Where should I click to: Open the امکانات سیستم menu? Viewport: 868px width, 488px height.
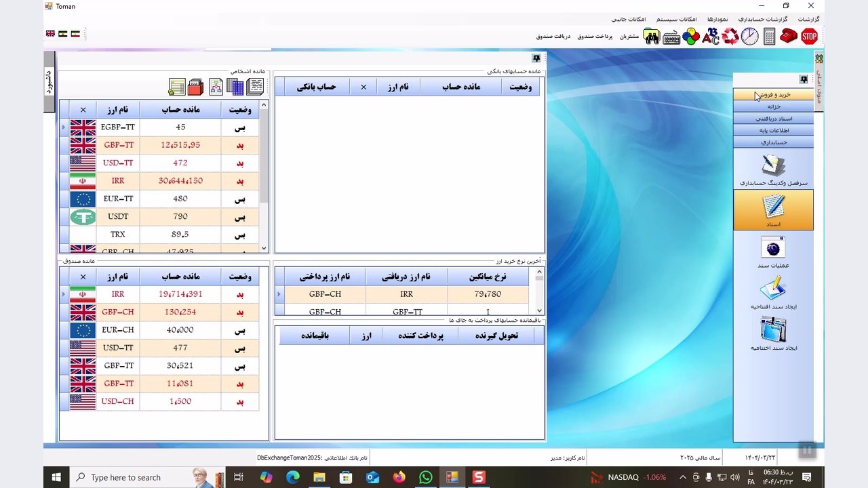click(675, 19)
